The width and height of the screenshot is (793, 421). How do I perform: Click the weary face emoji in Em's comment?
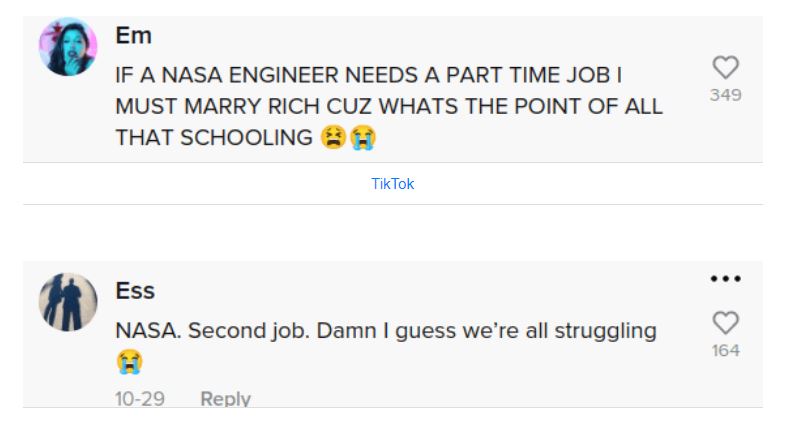point(333,138)
